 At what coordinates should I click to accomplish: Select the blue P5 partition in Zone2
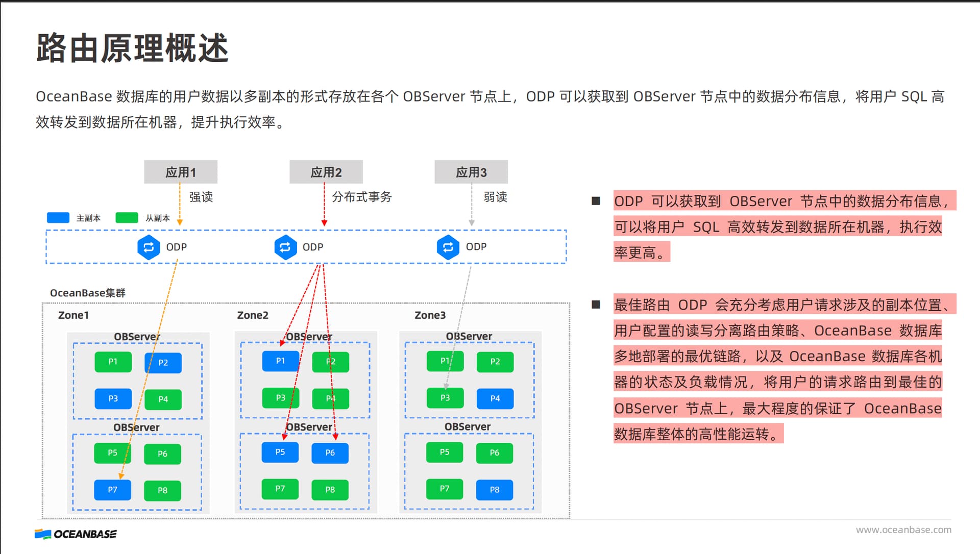(280, 452)
